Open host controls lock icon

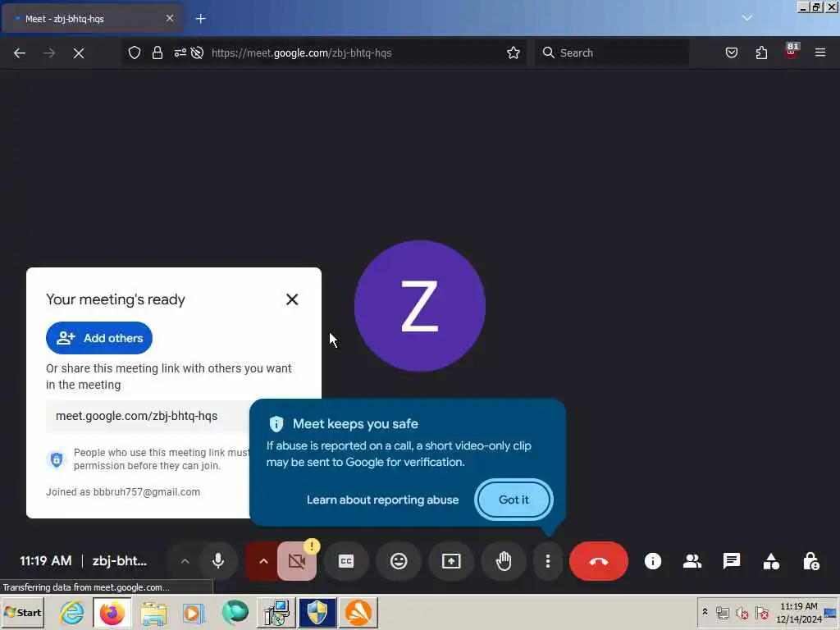(x=810, y=561)
